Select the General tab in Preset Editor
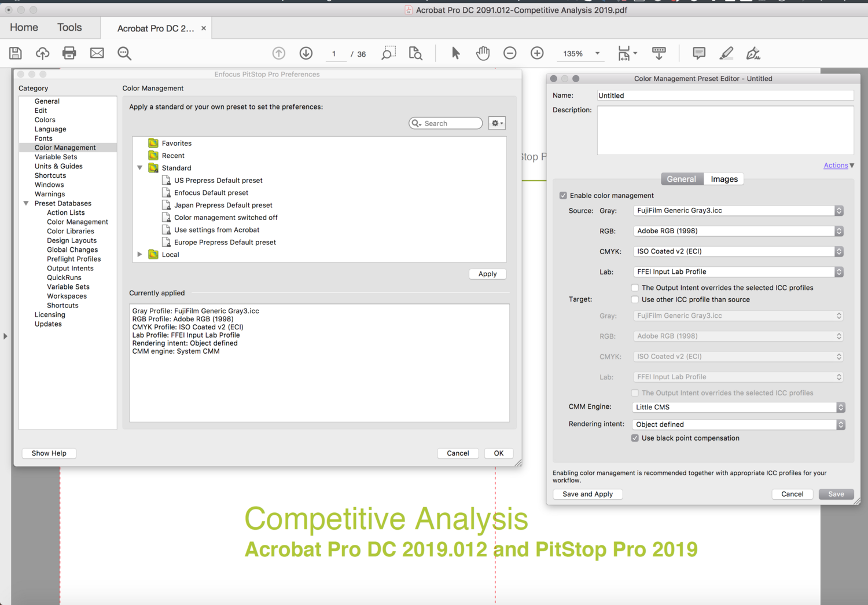Viewport: 868px width, 605px height. click(x=682, y=179)
